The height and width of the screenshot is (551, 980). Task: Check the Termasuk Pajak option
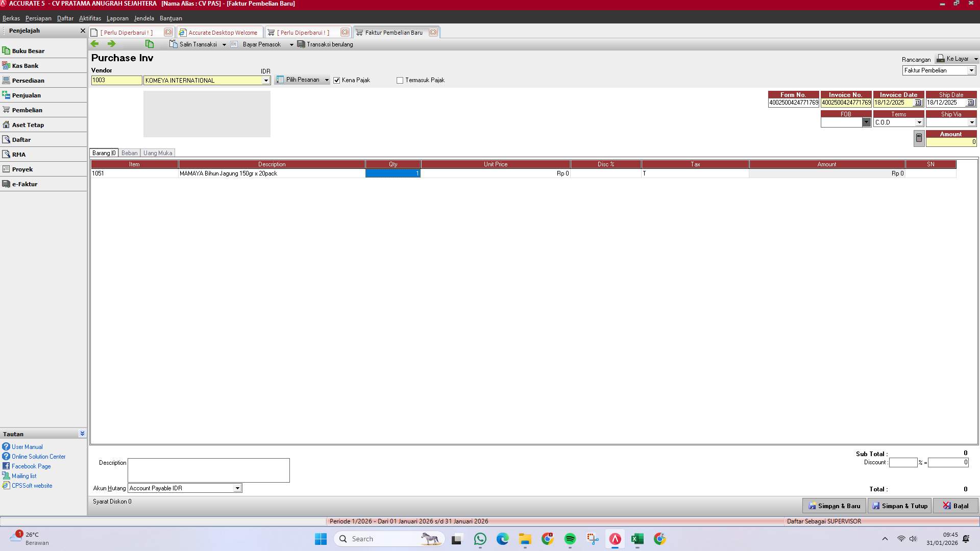coord(400,80)
